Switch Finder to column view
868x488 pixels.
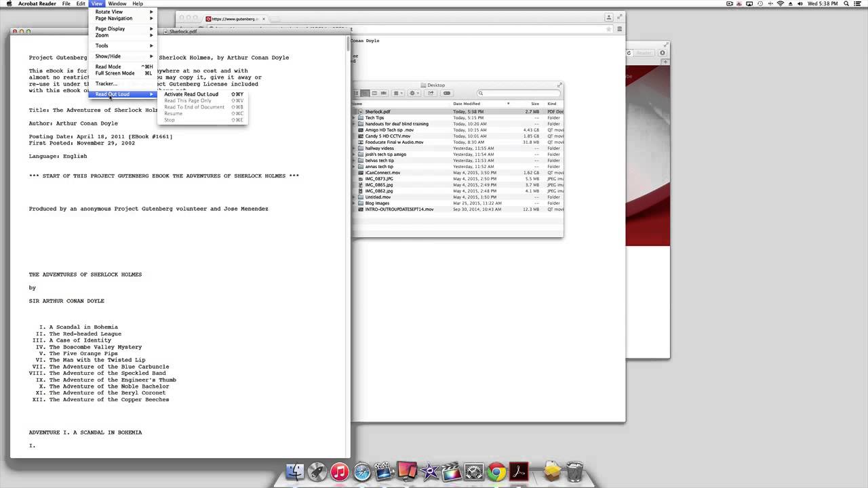[374, 93]
